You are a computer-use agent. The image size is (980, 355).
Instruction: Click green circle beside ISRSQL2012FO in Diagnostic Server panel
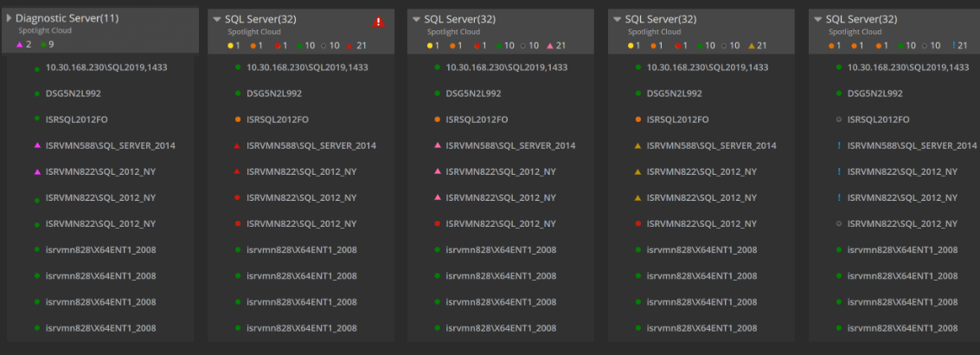click(x=37, y=119)
